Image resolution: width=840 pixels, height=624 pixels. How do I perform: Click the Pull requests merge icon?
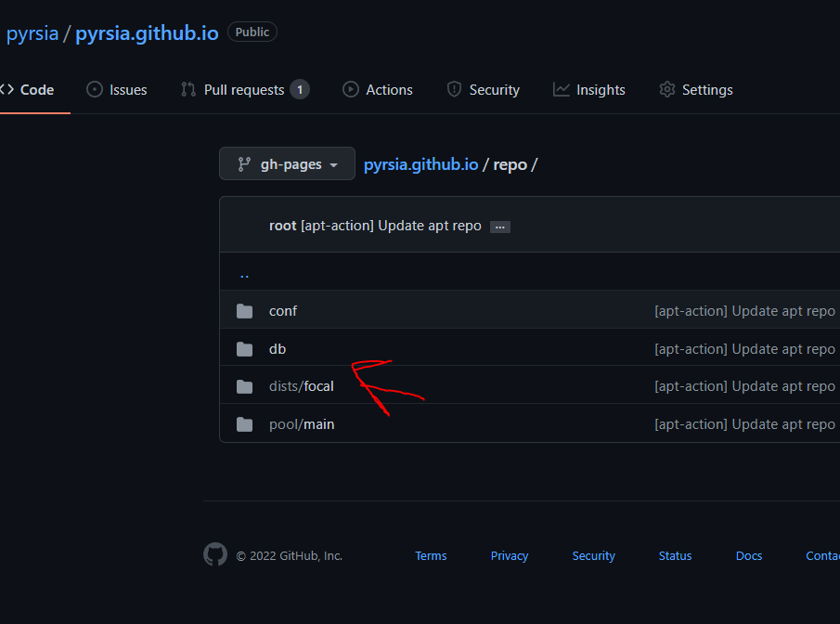coord(188,89)
